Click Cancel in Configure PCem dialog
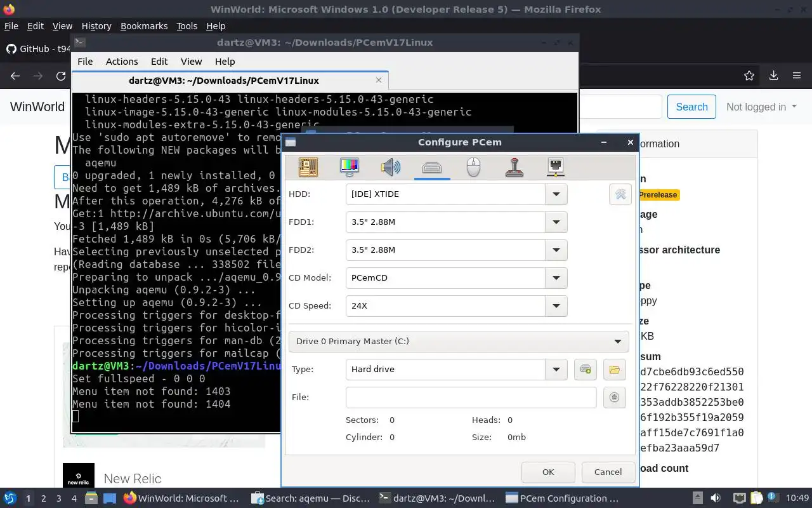The height and width of the screenshot is (508, 812). [608, 472]
